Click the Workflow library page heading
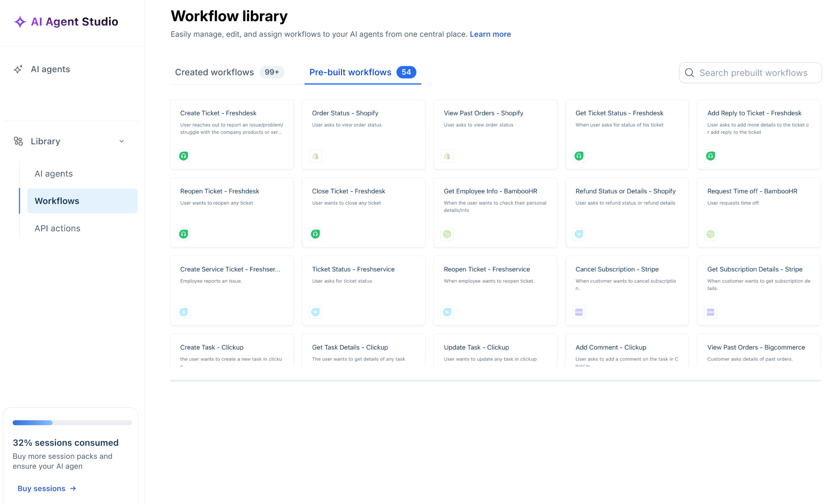Image resolution: width=832 pixels, height=504 pixels. click(x=229, y=16)
